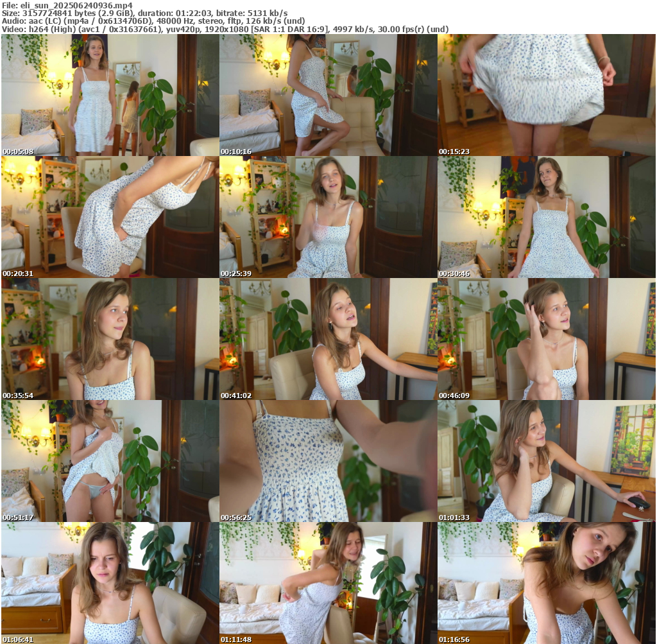
Task: Select the 00:25:39 preview frame
Action: 328,217
